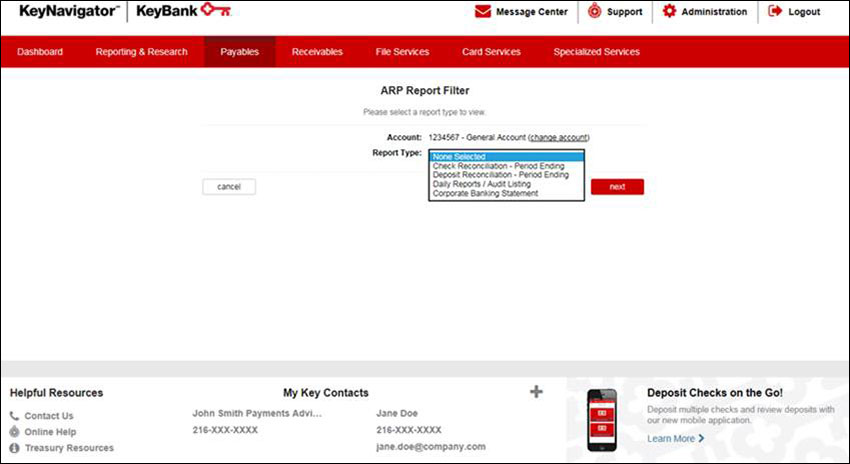Click the Learn More link
Viewport: 850px width, 464px height.
(x=671, y=438)
